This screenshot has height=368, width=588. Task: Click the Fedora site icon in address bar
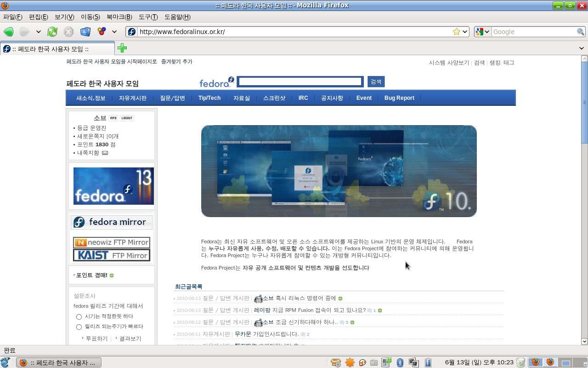tap(132, 32)
